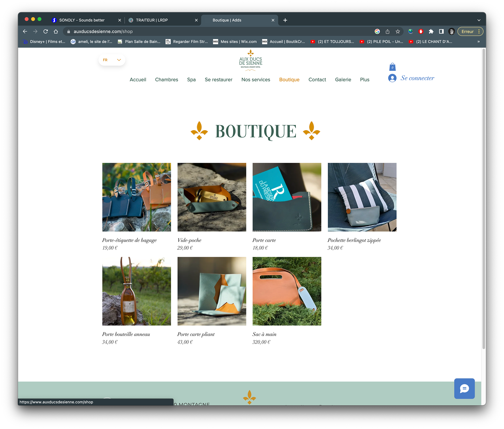
Task: Open the shopping cart bag icon
Action: click(x=392, y=67)
